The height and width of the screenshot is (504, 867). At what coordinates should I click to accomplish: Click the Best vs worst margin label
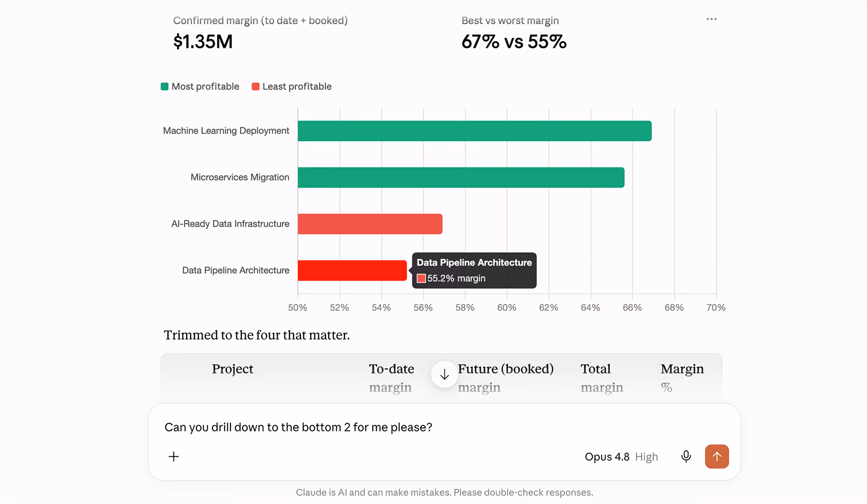point(510,21)
